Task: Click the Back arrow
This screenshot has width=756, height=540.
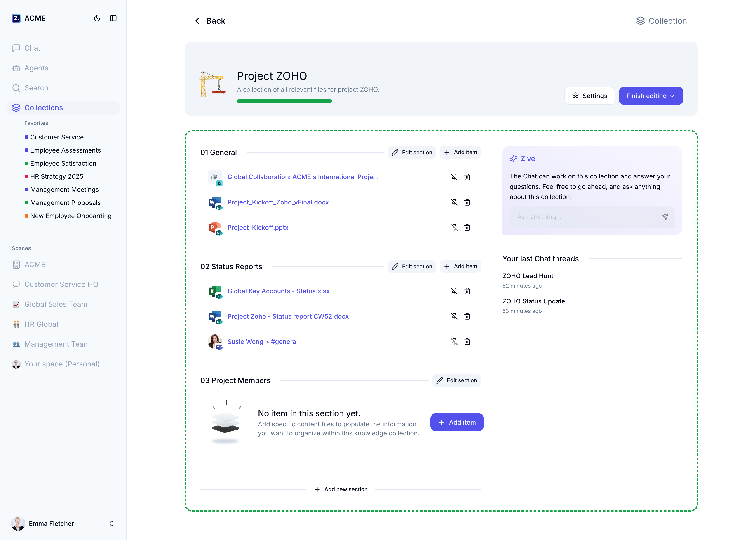Action: [x=197, y=21]
